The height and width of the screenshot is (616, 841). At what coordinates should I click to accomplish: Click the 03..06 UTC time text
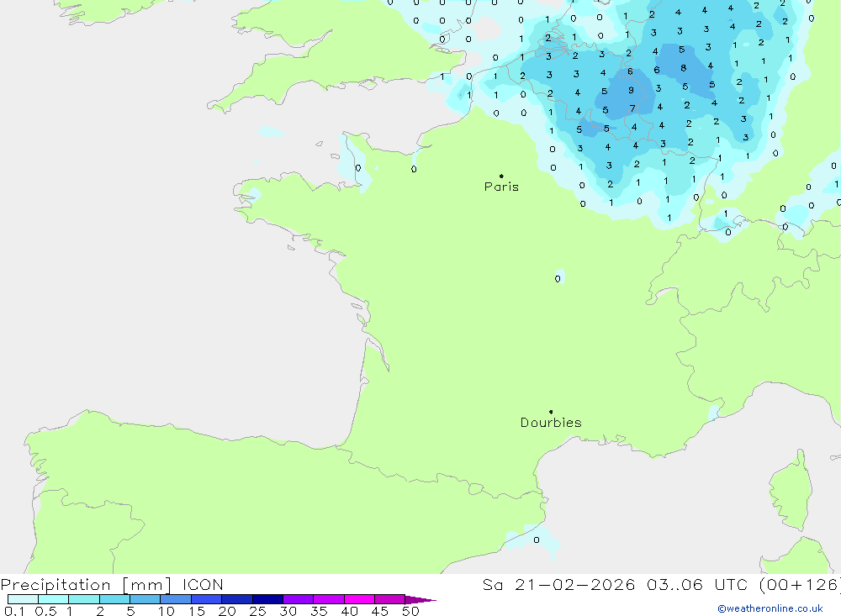tap(696, 584)
